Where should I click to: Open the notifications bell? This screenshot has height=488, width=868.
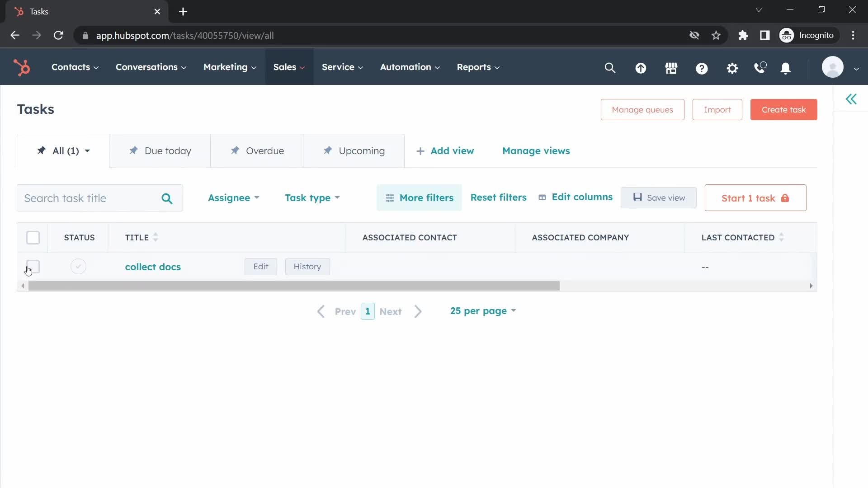coord(786,68)
